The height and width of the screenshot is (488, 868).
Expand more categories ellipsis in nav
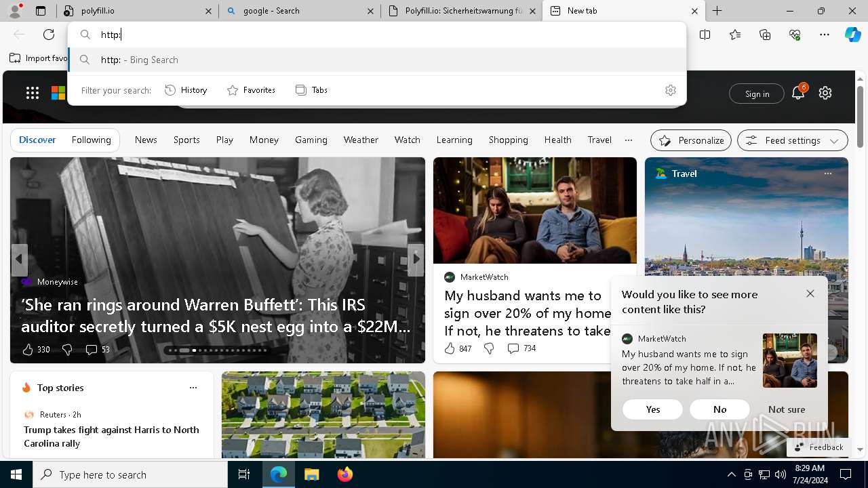click(629, 140)
